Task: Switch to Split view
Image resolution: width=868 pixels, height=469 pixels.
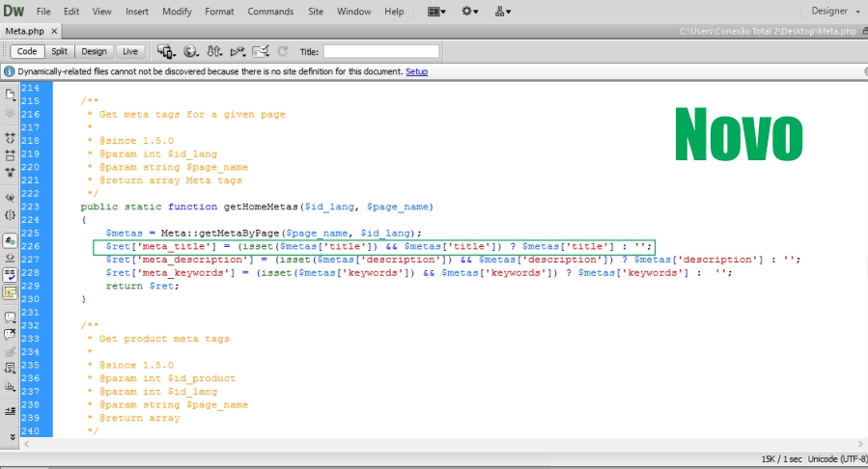Action: click(x=59, y=51)
